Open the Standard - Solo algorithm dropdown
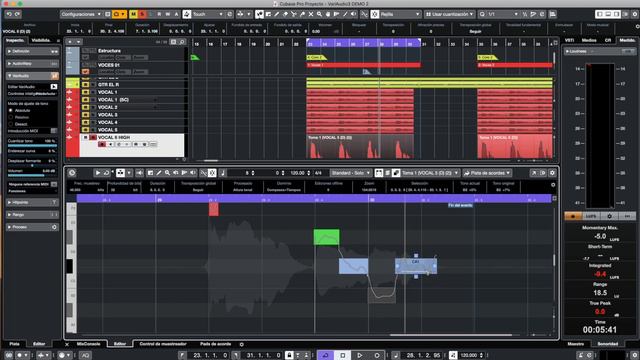Image resolution: width=640 pixels, height=360 pixels. (x=351, y=173)
